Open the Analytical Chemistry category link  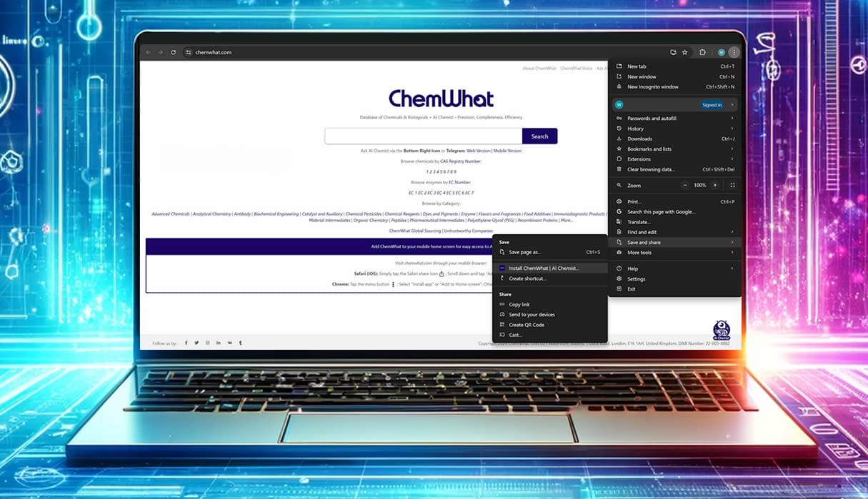tap(212, 214)
